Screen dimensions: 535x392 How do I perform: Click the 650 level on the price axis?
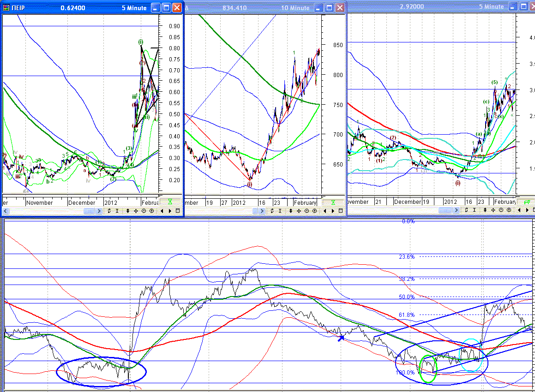pyautogui.click(x=338, y=164)
